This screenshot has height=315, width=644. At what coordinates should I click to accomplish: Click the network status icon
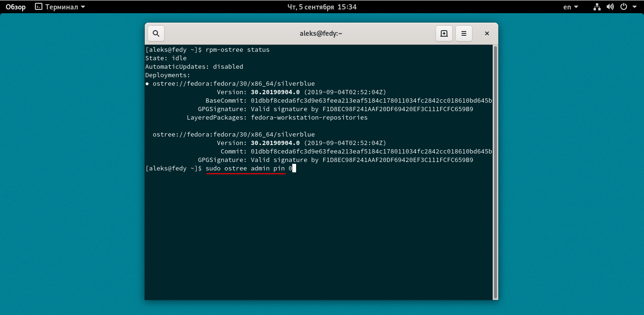[597, 7]
